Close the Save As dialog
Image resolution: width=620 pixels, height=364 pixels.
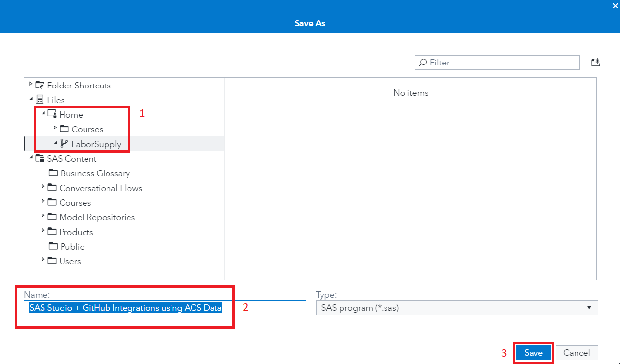pos(615,6)
